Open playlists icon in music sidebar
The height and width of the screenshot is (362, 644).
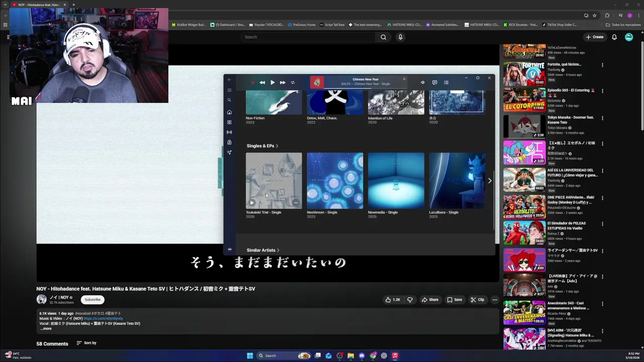[229, 152]
